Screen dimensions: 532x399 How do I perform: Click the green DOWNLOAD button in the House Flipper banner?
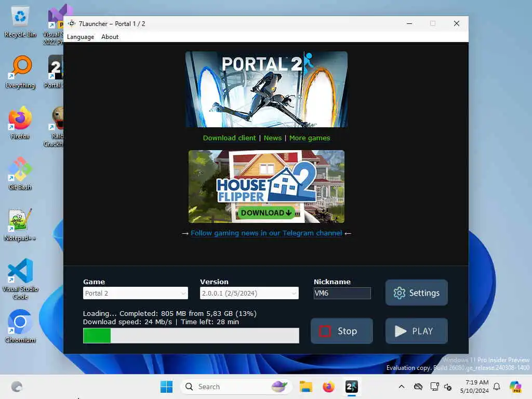(267, 212)
